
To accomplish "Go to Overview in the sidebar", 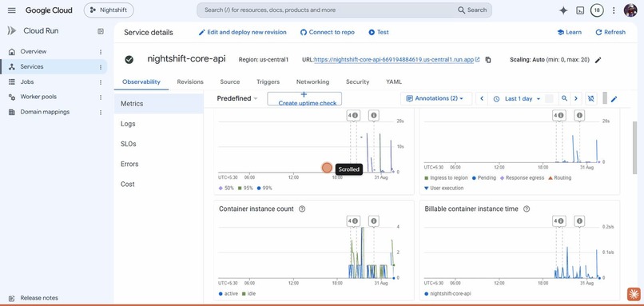I will coord(34,51).
